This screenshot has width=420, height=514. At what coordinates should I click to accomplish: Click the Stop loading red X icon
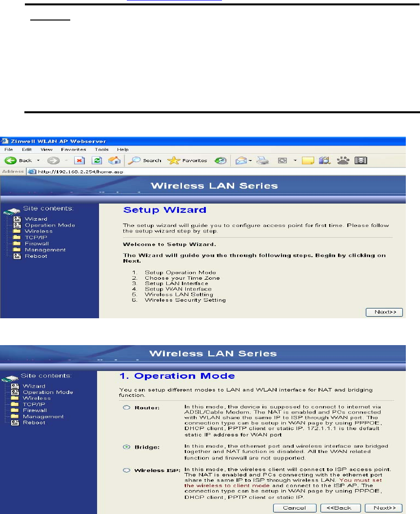pos(80,160)
